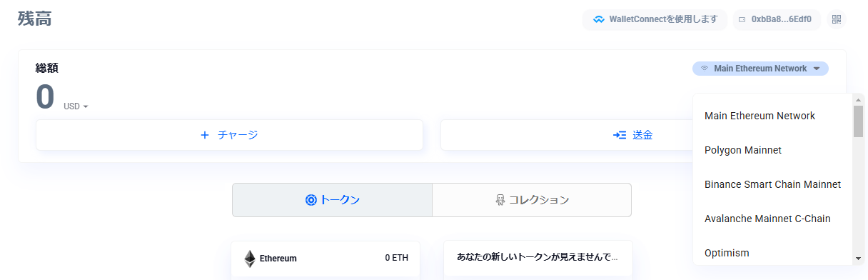Screen dimensions: 868x280
Task: Click the チャージ button
Action: [229, 135]
